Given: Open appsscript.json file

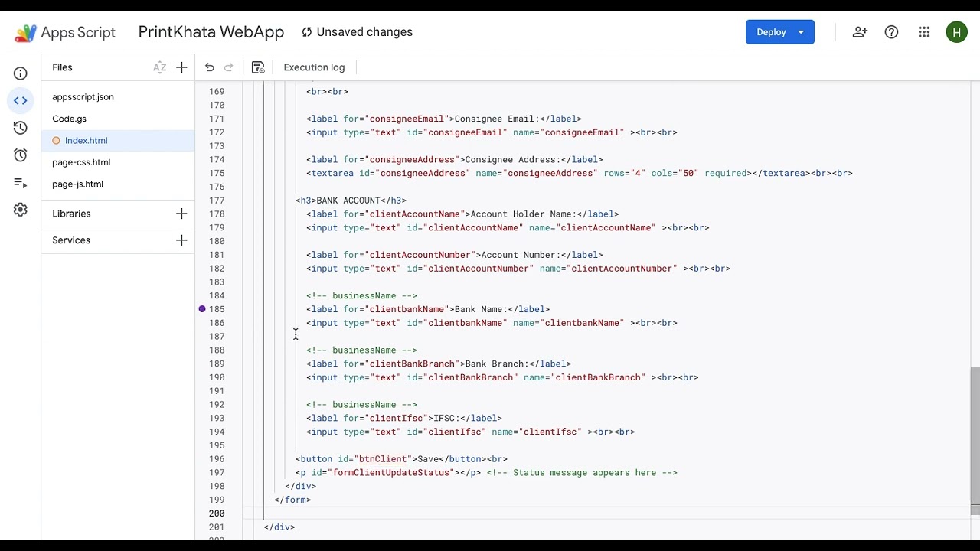Looking at the screenshot, I should [83, 97].
